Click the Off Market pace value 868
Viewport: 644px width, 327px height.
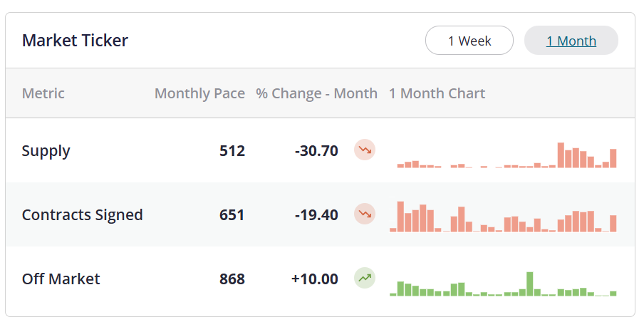pos(232,279)
